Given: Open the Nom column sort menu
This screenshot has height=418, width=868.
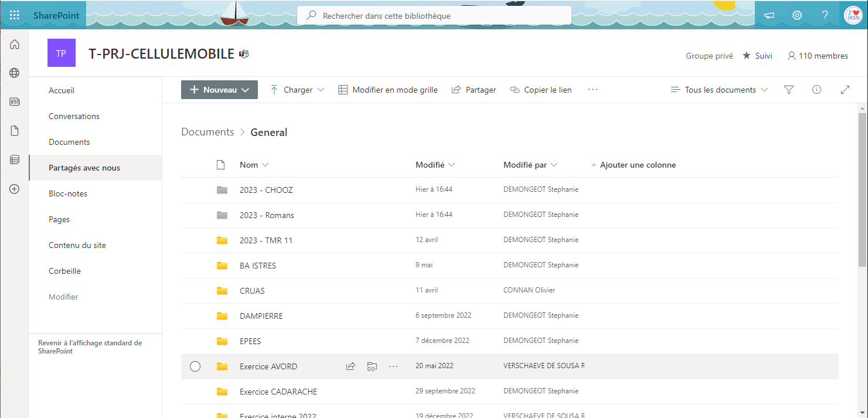Looking at the screenshot, I should click(x=254, y=165).
